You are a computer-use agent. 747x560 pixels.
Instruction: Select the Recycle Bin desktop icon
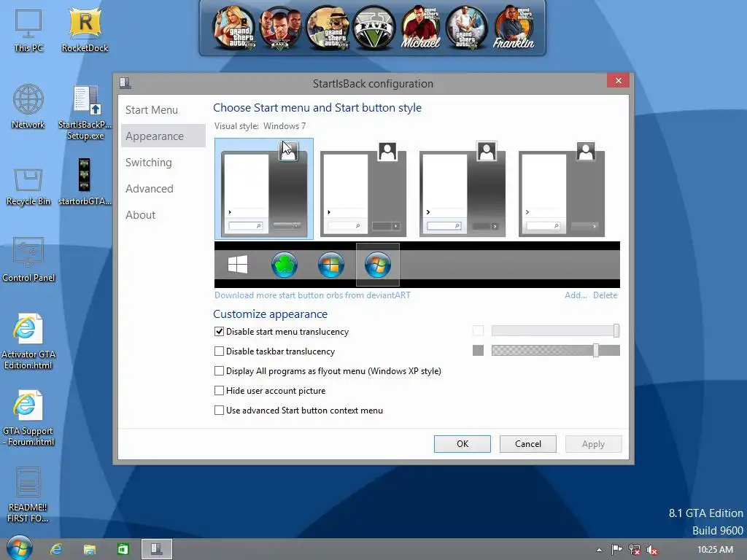[x=28, y=187]
